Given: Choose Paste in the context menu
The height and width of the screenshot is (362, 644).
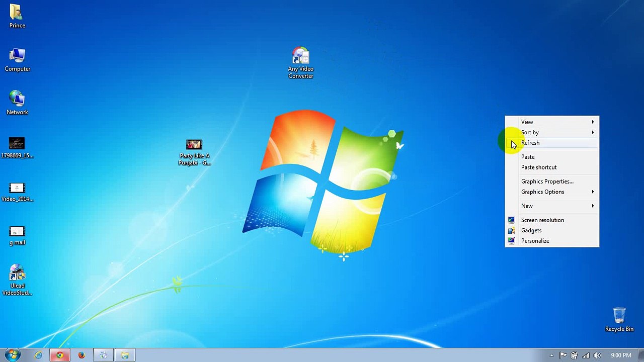Looking at the screenshot, I should [x=552, y=157].
